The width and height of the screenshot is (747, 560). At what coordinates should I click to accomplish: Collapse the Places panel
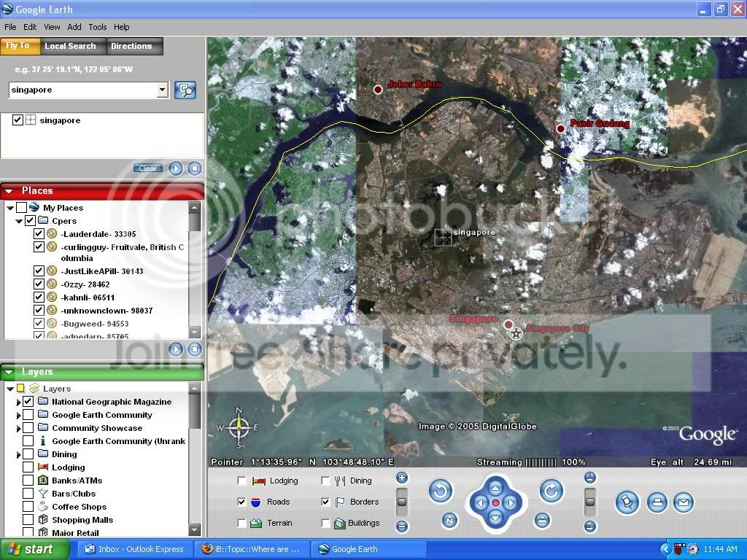[x=9, y=191]
